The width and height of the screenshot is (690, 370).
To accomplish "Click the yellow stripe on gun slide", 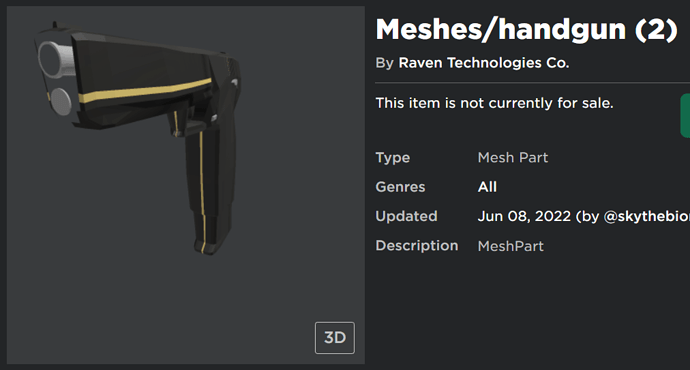I will [x=145, y=91].
